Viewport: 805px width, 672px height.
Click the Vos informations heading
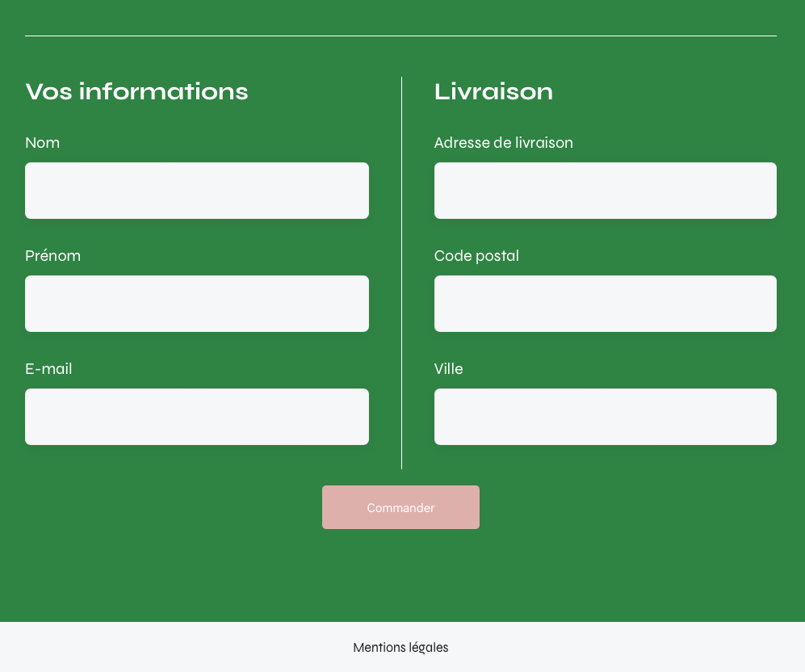click(136, 91)
